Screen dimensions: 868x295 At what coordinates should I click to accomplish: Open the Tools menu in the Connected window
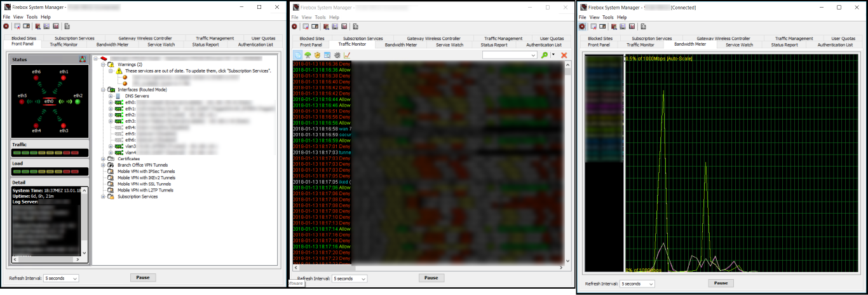pos(608,17)
